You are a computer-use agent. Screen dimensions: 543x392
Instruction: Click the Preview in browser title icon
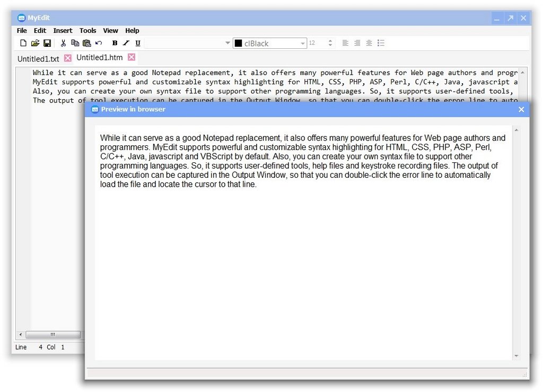pos(94,109)
